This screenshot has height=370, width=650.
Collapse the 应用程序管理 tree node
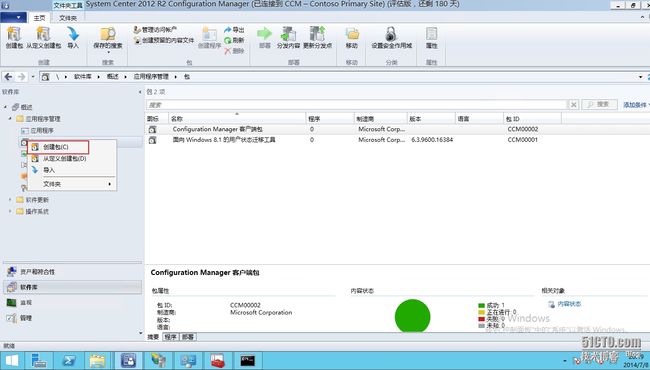10,118
